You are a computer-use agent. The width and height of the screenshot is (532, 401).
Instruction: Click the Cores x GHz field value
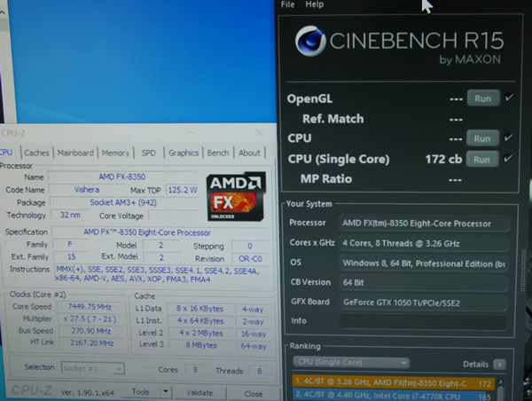(x=425, y=243)
